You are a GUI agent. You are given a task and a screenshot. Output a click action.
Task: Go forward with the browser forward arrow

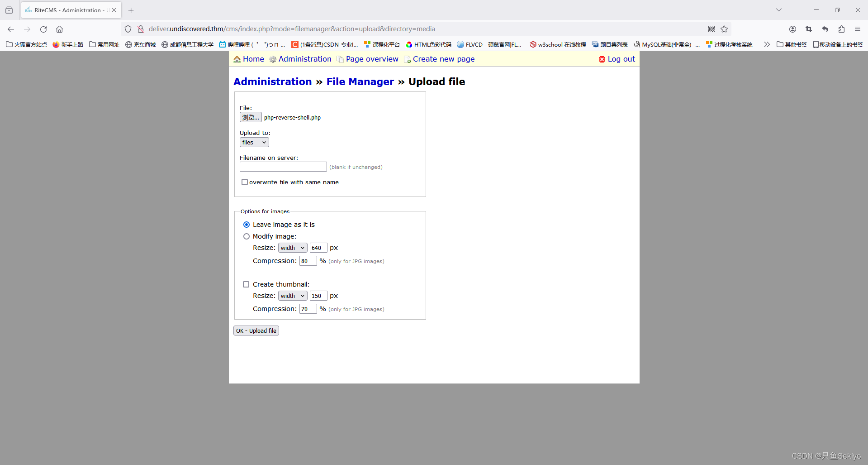coord(27,29)
